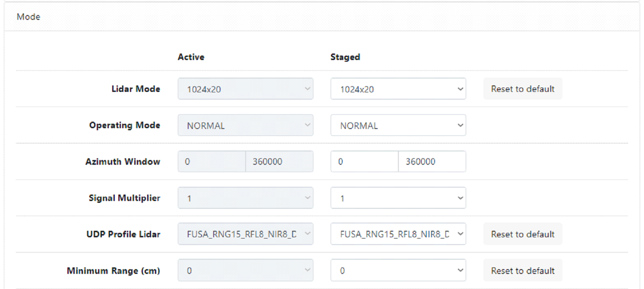Click the active Azimuth Window start field
The image size is (644, 289).
(212, 161)
